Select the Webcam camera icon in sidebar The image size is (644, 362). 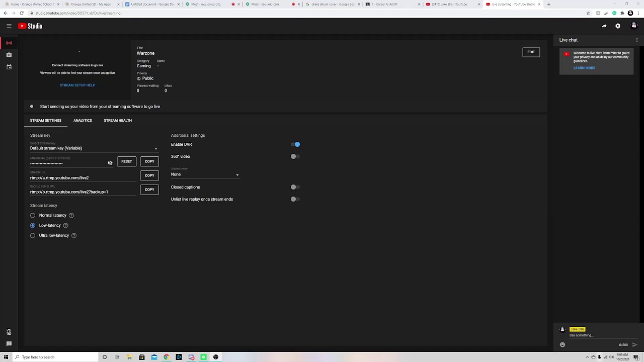coord(9,55)
